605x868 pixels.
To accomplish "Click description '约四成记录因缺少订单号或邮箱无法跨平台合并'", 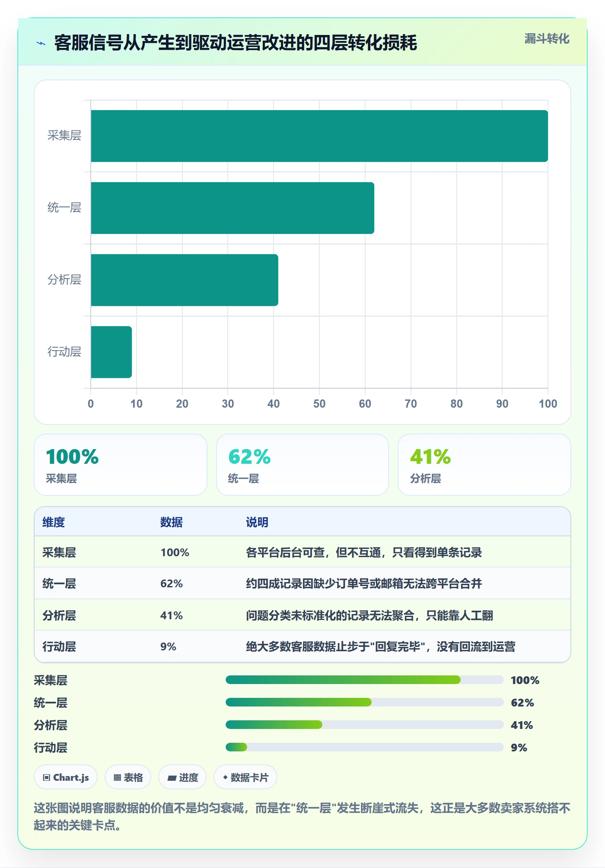I will [364, 583].
